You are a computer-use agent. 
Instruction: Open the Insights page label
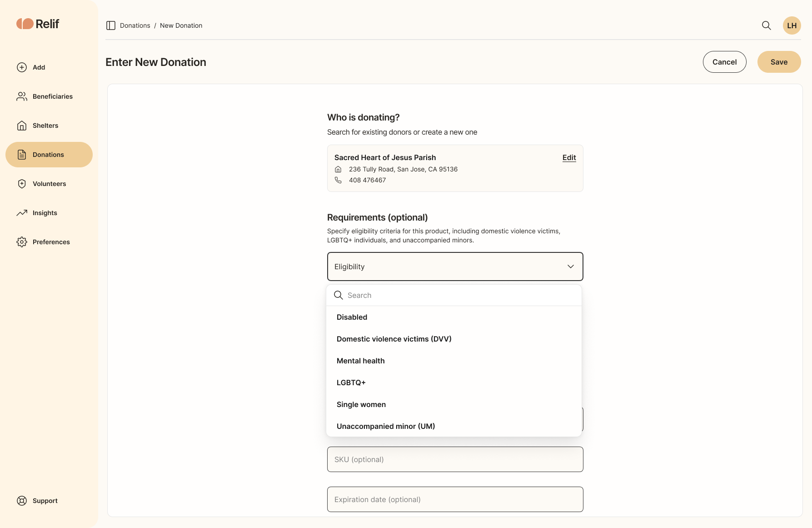(x=45, y=213)
